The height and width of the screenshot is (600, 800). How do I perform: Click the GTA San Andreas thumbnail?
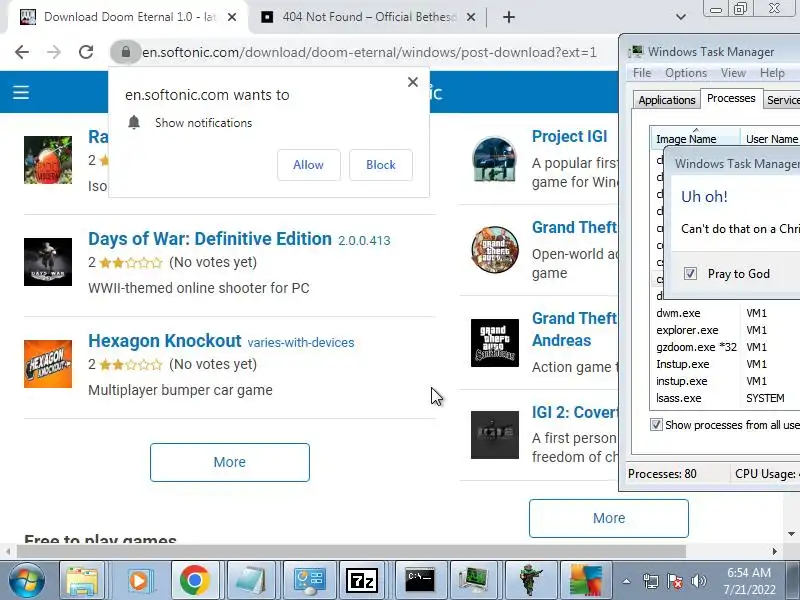(x=495, y=343)
